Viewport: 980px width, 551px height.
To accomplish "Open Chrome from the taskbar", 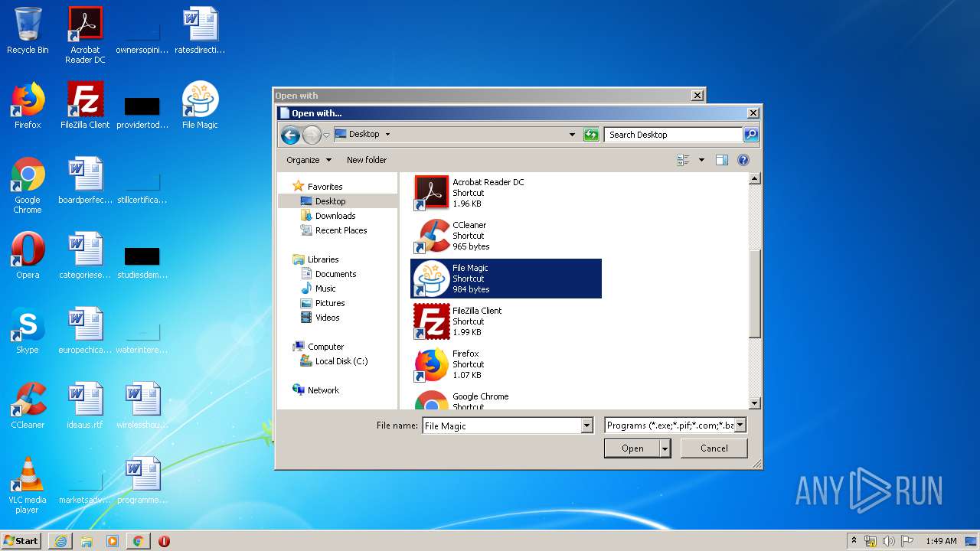I will point(138,541).
